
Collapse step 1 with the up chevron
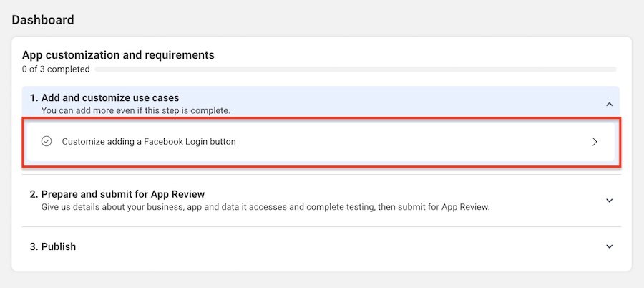609,104
